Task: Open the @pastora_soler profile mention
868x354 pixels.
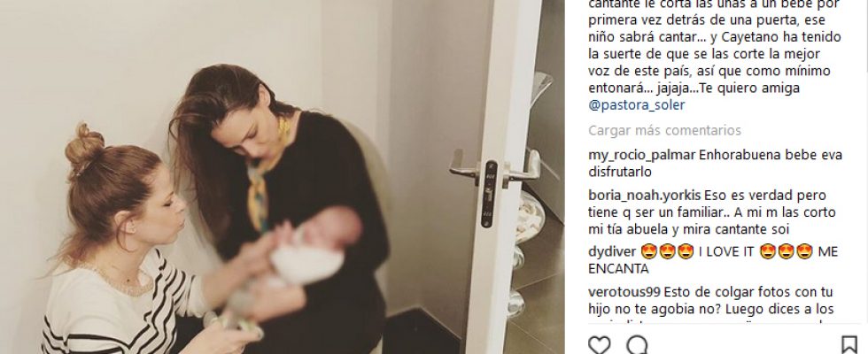Action: pos(637,105)
